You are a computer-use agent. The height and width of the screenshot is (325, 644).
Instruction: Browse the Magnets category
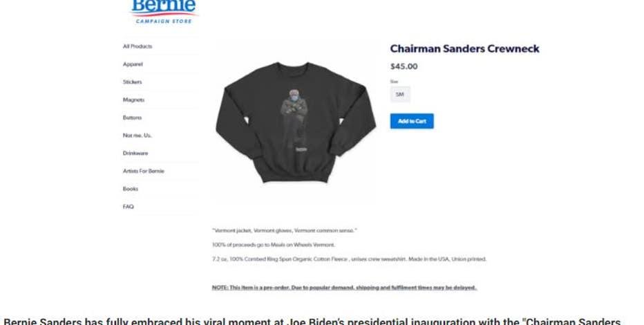pyautogui.click(x=133, y=100)
